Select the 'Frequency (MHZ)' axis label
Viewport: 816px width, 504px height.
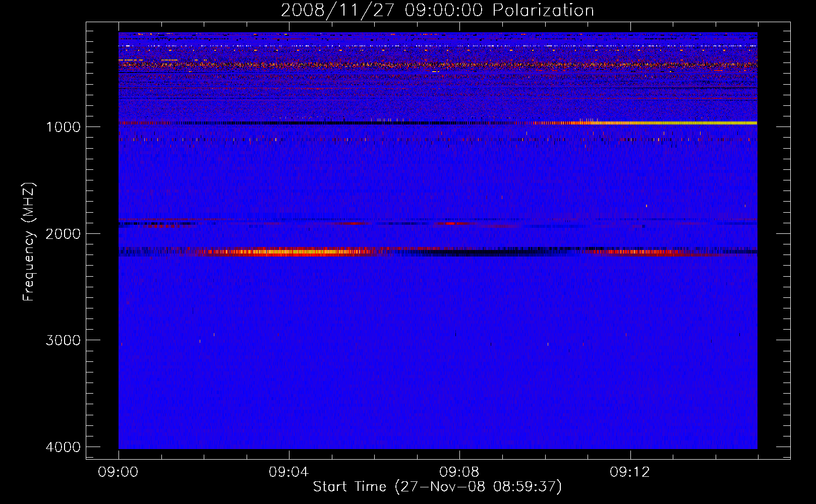[29, 242]
